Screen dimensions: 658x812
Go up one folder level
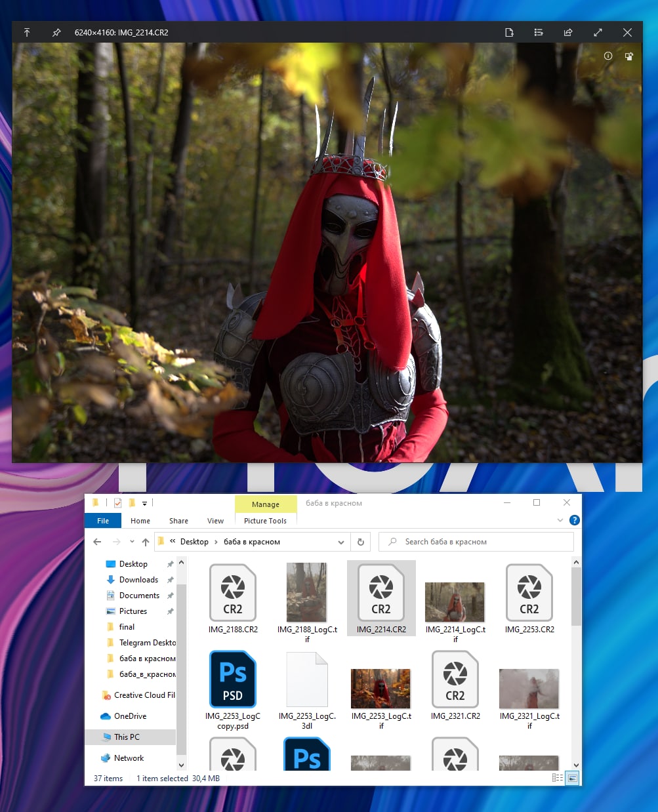(146, 542)
